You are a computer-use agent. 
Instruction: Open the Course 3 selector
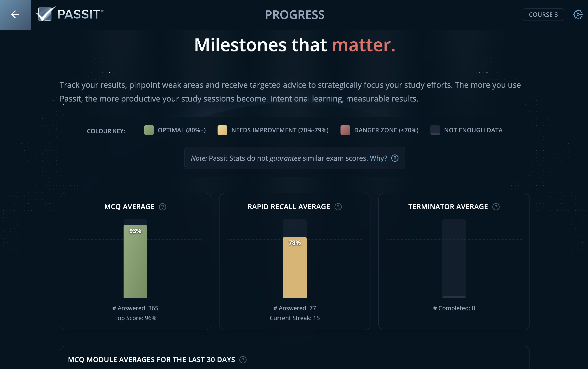(543, 15)
